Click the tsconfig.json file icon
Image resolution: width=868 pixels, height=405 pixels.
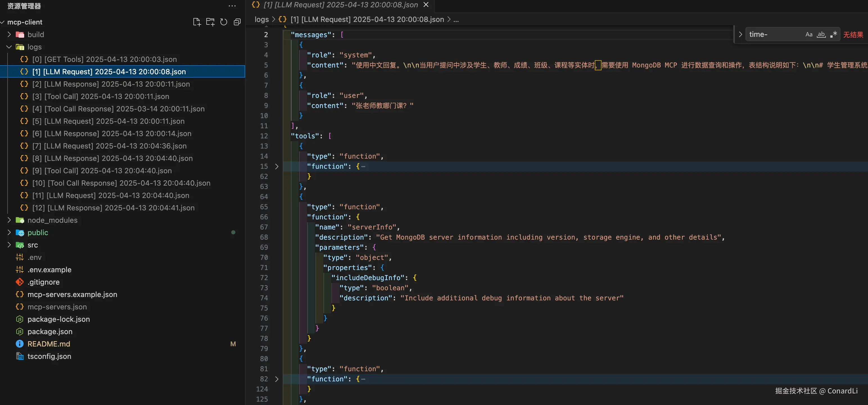click(20, 356)
